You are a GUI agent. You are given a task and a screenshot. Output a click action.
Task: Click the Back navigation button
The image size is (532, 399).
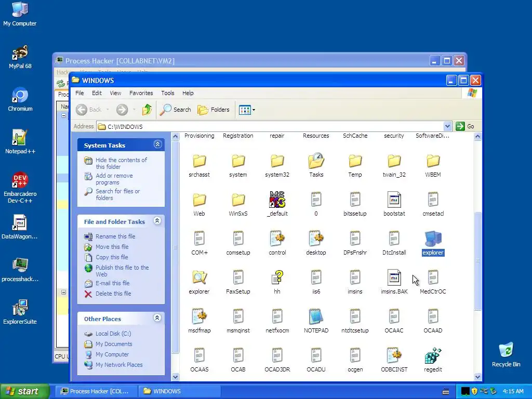tap(89, 110)
